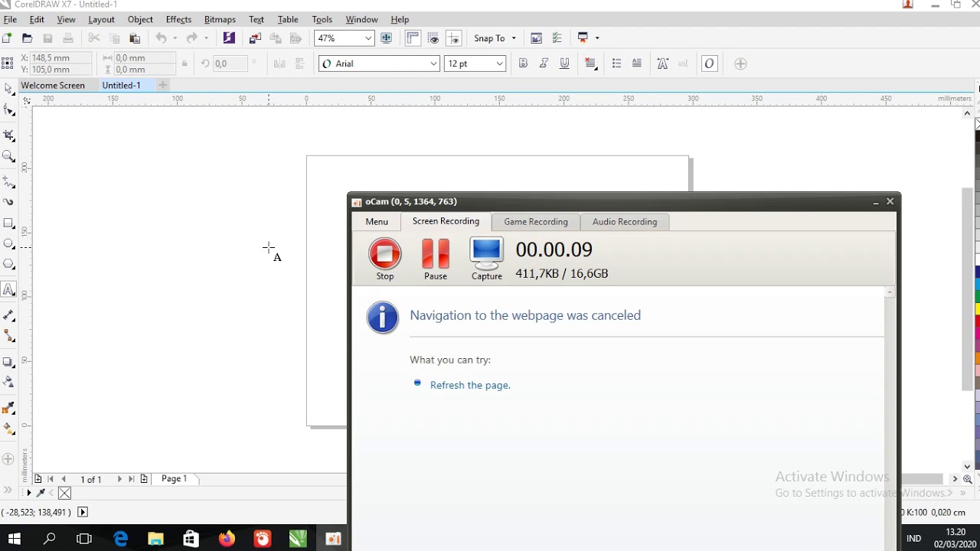This screenshot has width=980, height=551.
Task: Expand the Application Launcher dropdown arrow
Action: (597, 38)
